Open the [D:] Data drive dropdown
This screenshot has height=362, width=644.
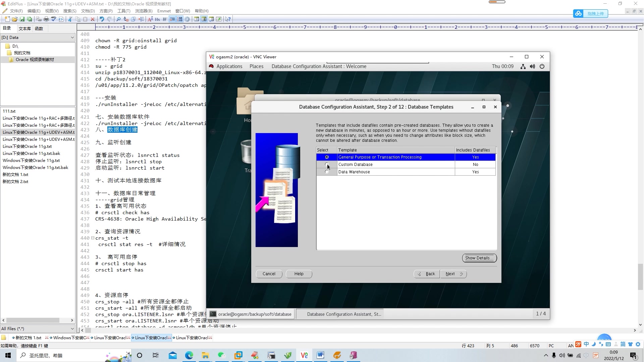[x=38, y=38]
